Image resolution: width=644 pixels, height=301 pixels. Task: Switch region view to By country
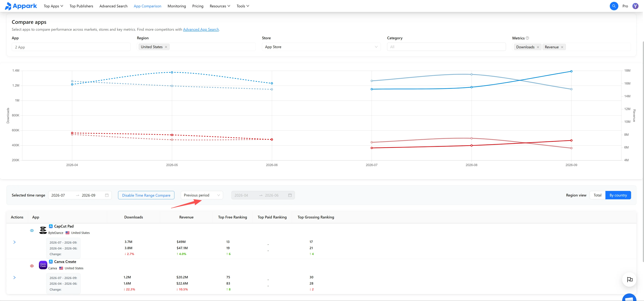point(618,195)
